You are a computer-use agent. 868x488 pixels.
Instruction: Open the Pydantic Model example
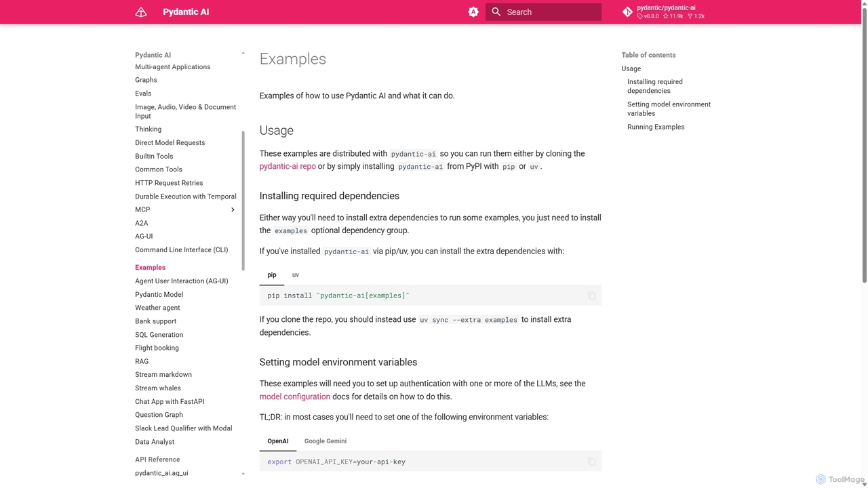click(159, 295)
